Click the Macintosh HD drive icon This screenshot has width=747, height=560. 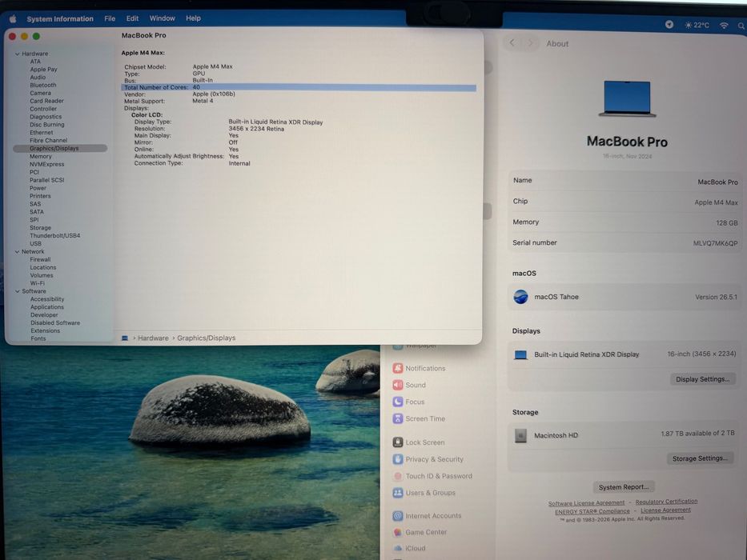520,435
